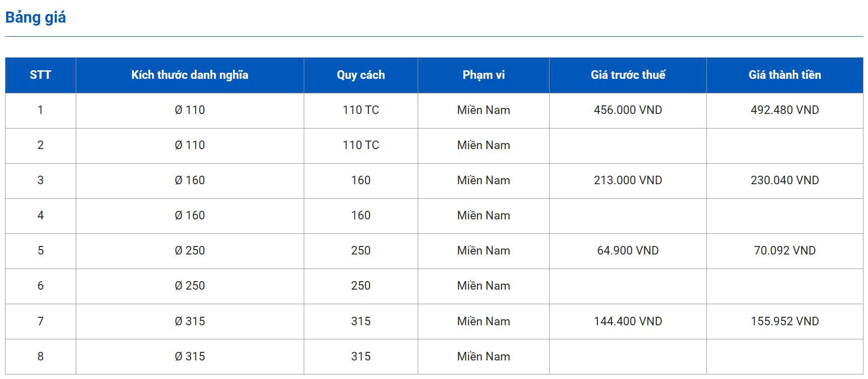Click Ø 250 size in row 5
The height and width of the screenshot is (379, 868).
click(190, 251)
